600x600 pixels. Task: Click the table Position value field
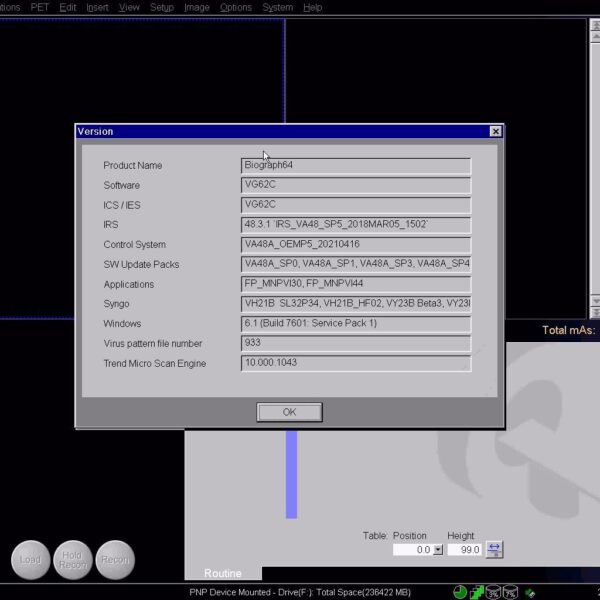(413, 549)
